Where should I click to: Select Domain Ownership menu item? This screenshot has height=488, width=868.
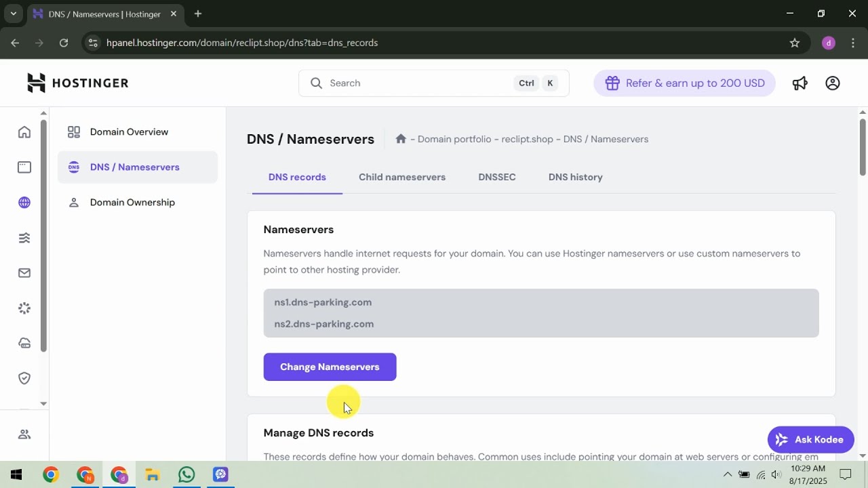coord(138,202)
